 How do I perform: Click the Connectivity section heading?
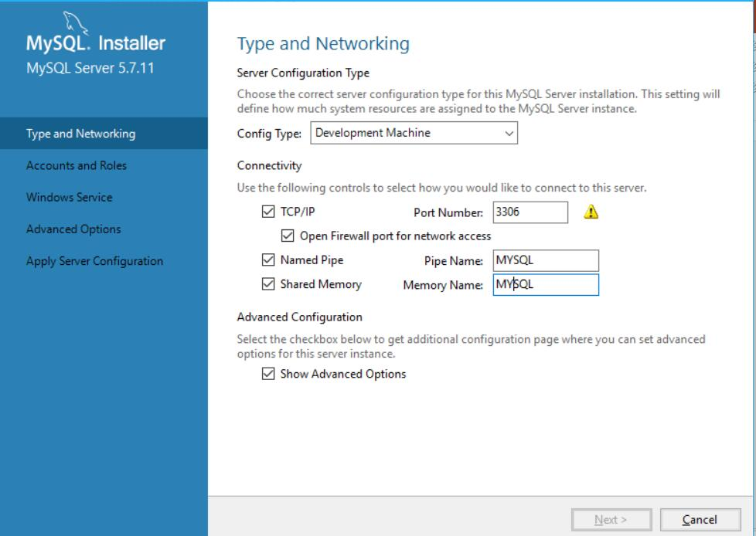269,165
